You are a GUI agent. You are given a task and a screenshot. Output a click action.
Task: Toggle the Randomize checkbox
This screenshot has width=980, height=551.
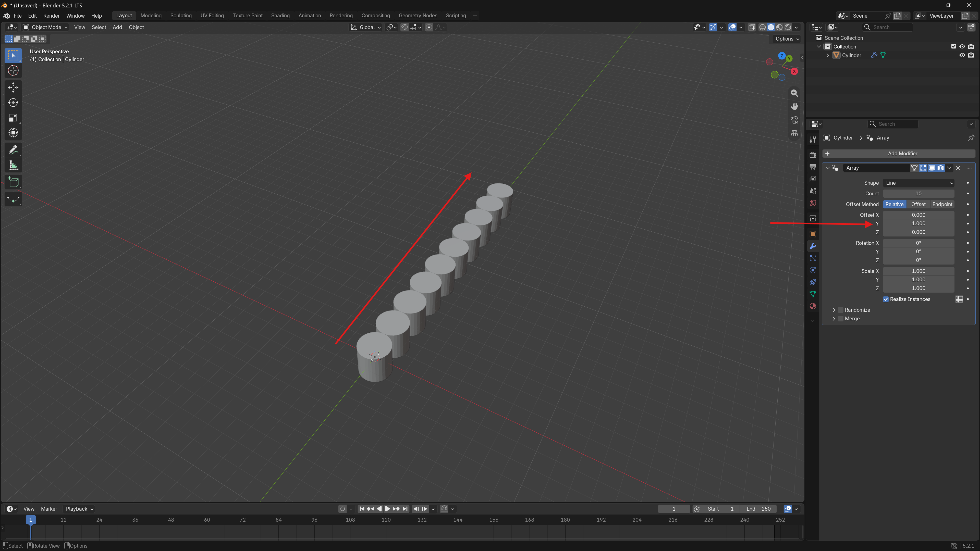point(841,310)
